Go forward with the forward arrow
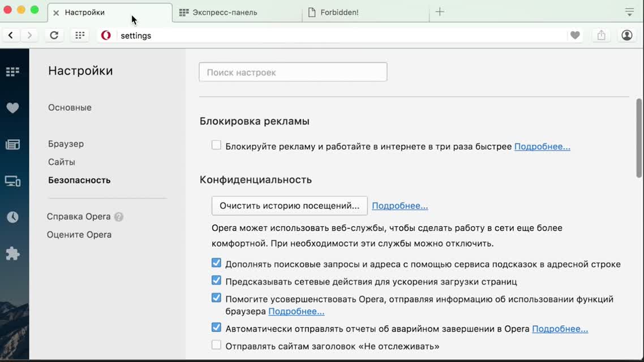This screenshot has width=644, height=362. pos(29,35)
